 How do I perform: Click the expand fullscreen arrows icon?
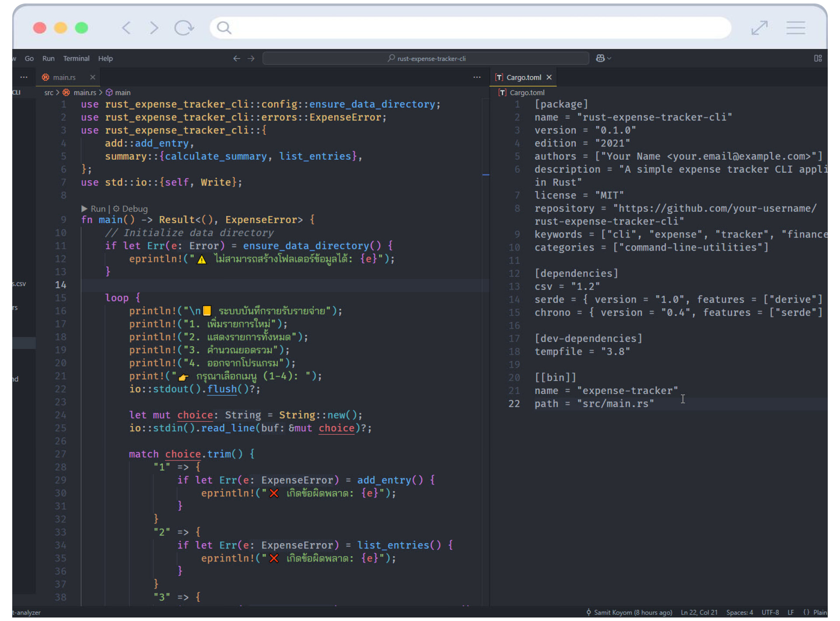click(759, 28)
